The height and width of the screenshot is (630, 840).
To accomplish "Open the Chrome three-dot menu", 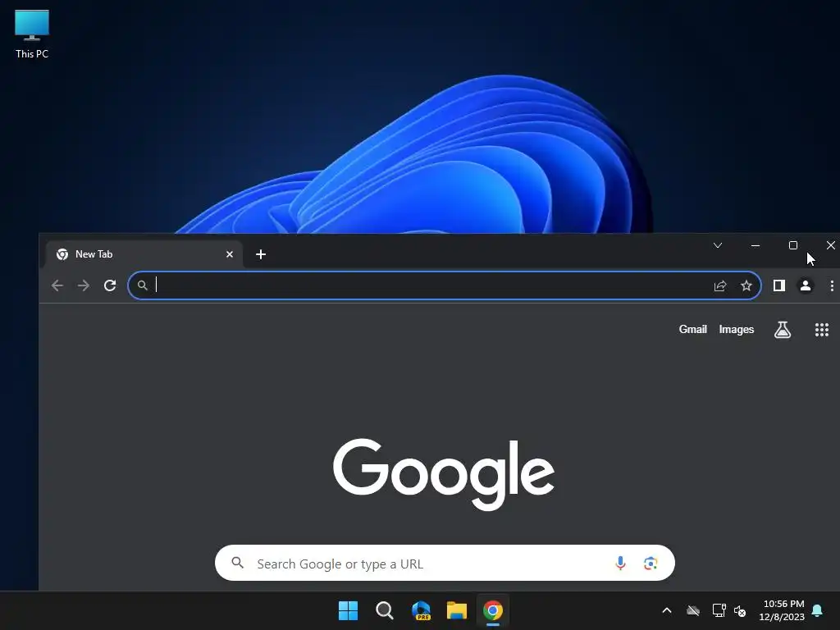I will (832, 285).
